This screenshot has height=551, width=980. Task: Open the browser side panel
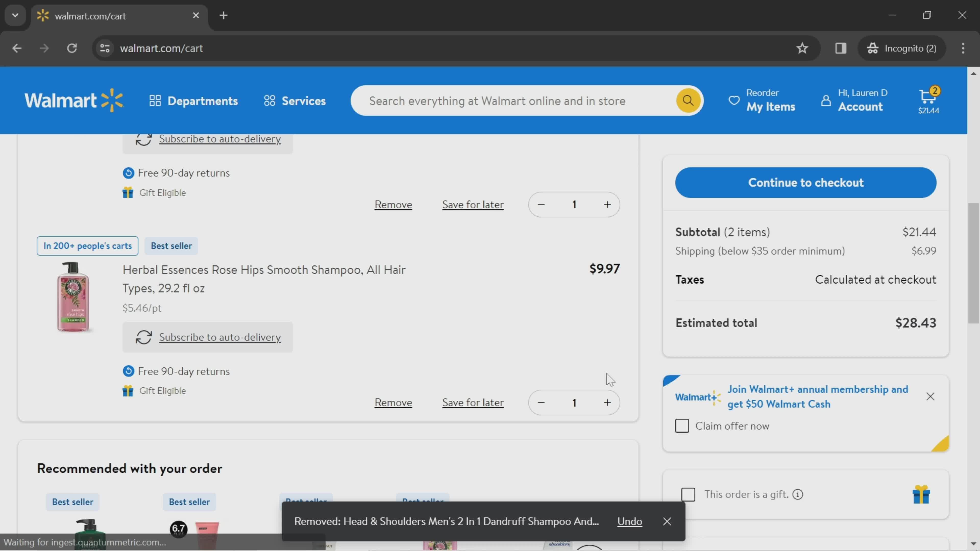[x=841, y=48]
